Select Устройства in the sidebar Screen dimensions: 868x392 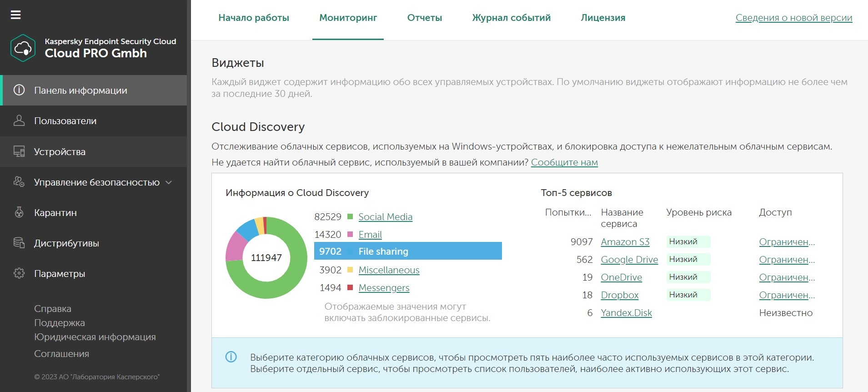(x=93, y=151)
